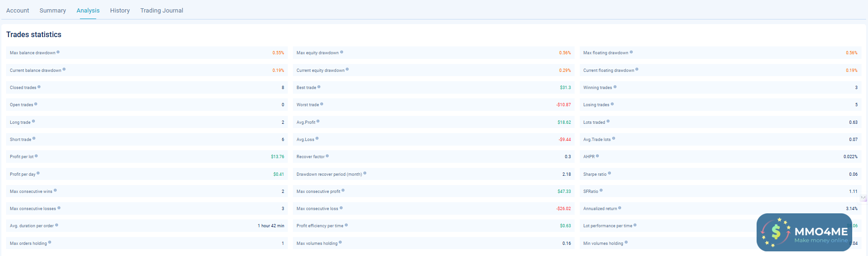Show info for Profit per lot
This screenshot has width=868, height=256.
point(36,156)
